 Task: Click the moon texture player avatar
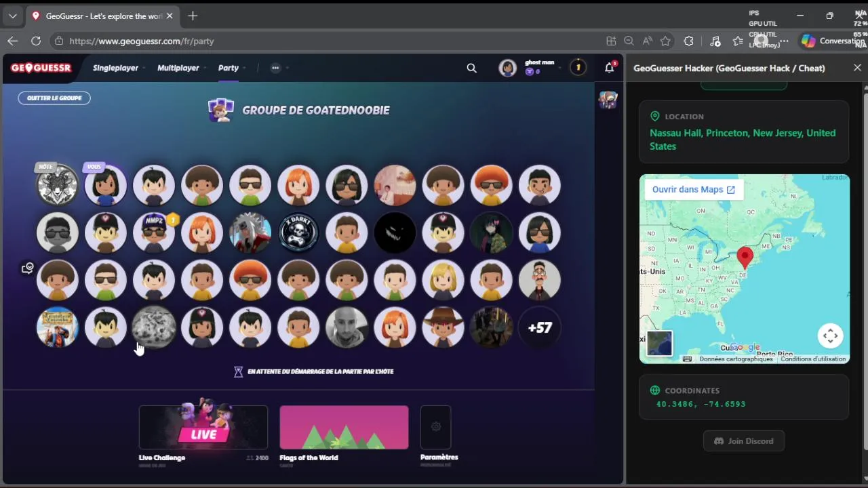(x=154, y=327)
